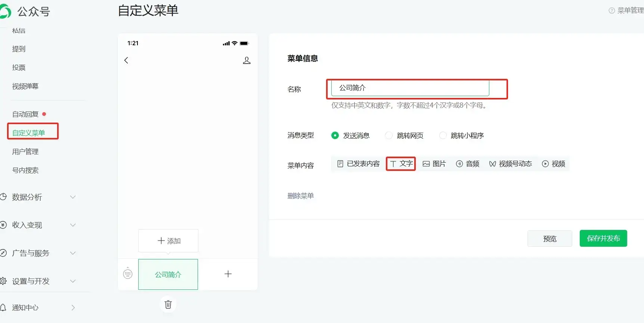Click the 预览 button
The width and height of the screenshot is (644, 323).
tap(550, 239)
